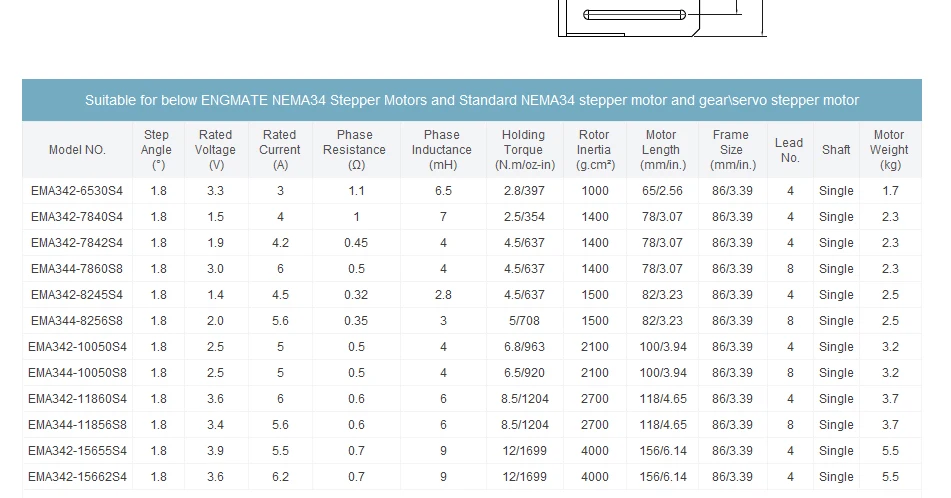Viewport: 951px width, 498px height.
Task: Select the EMA342-7840S4 model cell
Action: [77, 217]
